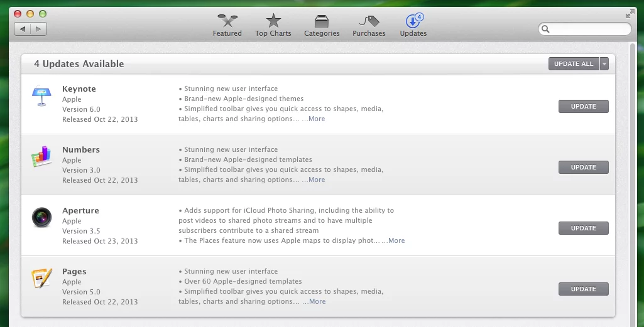Click the vertical scrollbar
The height and width of the screenshot is (327, 644).
tap(632, 185)
